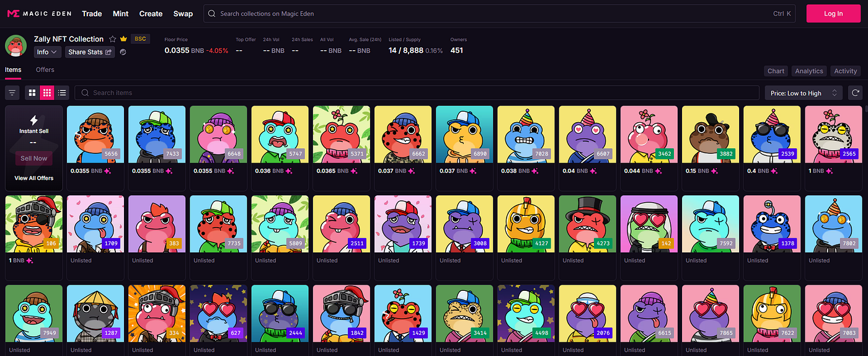This screenshot has height=356, width=868.
Task: Switch to large grid view
Action: 32,93
